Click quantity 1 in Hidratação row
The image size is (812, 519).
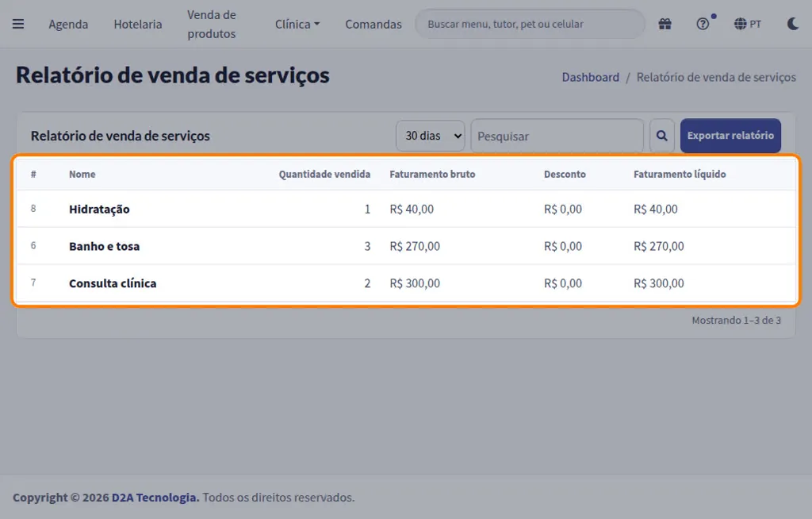[x=367, y=209]
